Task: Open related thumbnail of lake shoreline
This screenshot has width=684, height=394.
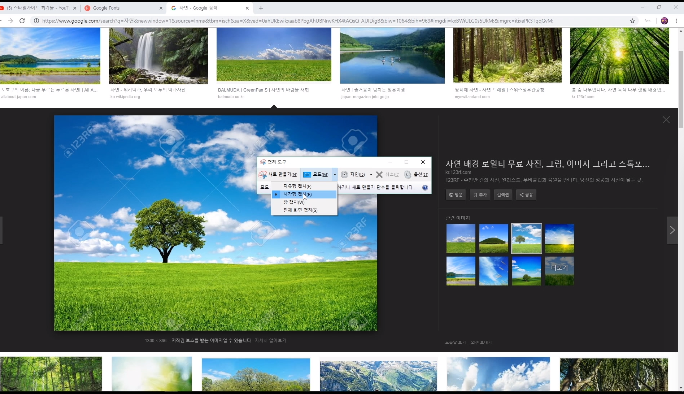Action: pyautogui.click(x=461, y=271)
